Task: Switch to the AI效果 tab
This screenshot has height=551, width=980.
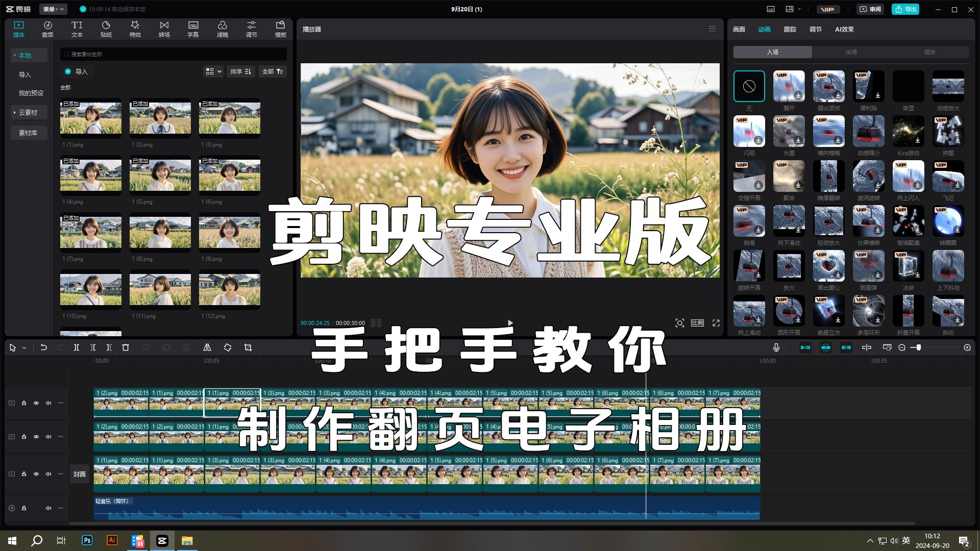Action: [844, 30]
